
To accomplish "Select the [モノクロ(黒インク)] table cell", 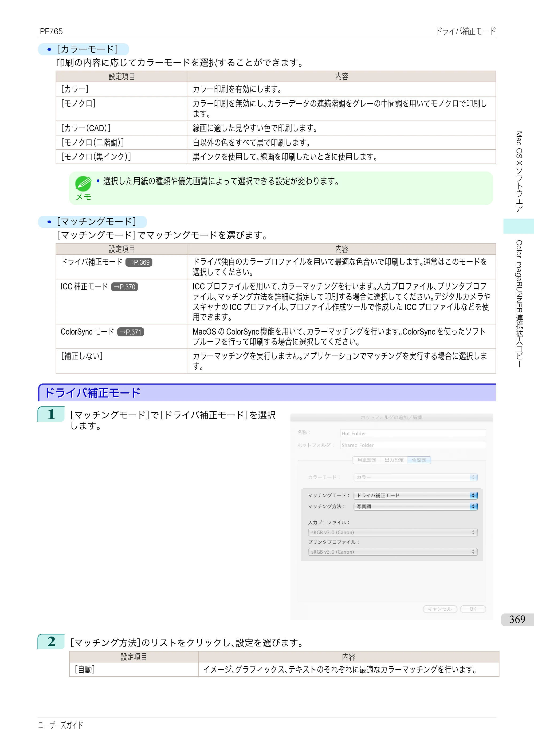I will click(x=122, y=157).
